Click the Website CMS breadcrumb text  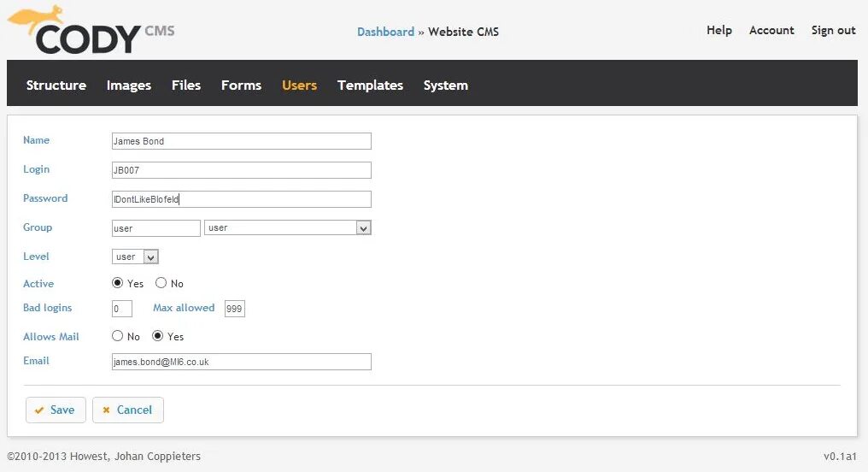[463, 32]
